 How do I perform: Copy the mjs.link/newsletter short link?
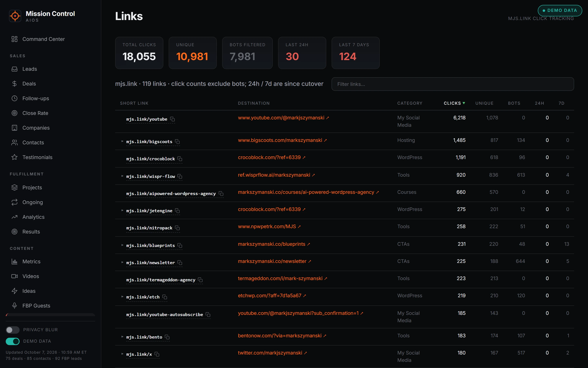tap(180, 263)
